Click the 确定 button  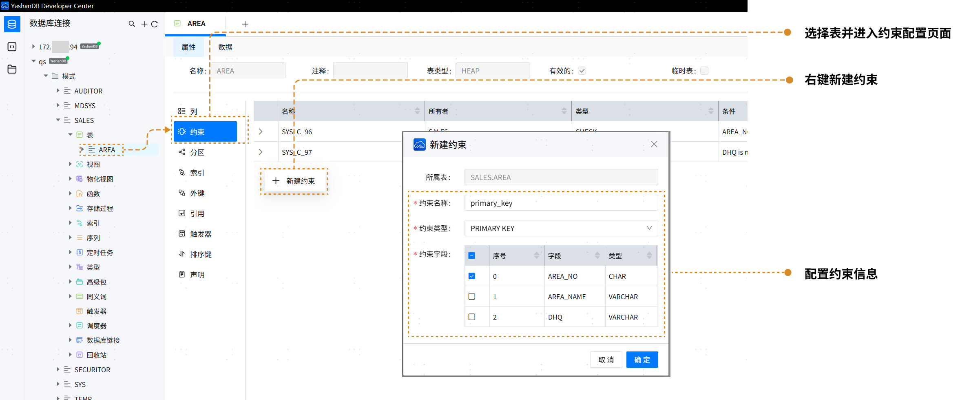642,360
